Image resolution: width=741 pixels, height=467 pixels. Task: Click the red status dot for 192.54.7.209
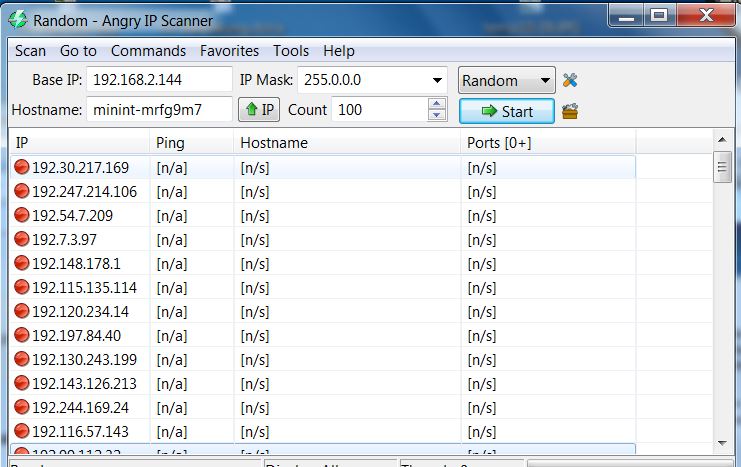click(x=22, y=215)
